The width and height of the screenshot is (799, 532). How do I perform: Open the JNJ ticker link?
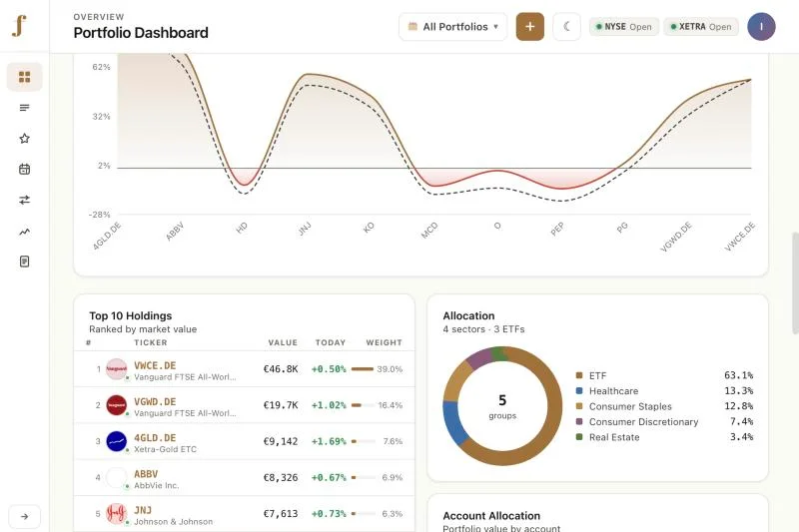point(143,510)
